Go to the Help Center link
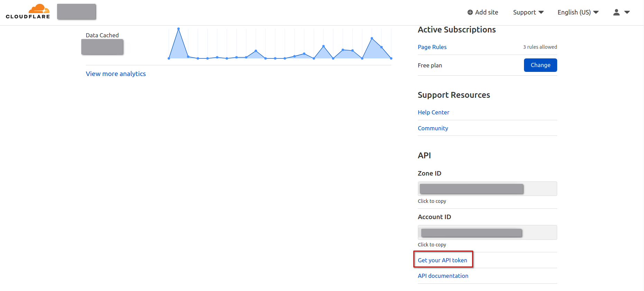Screen dimensions: 644x291 pyautogui.click(x=433, y=112)
